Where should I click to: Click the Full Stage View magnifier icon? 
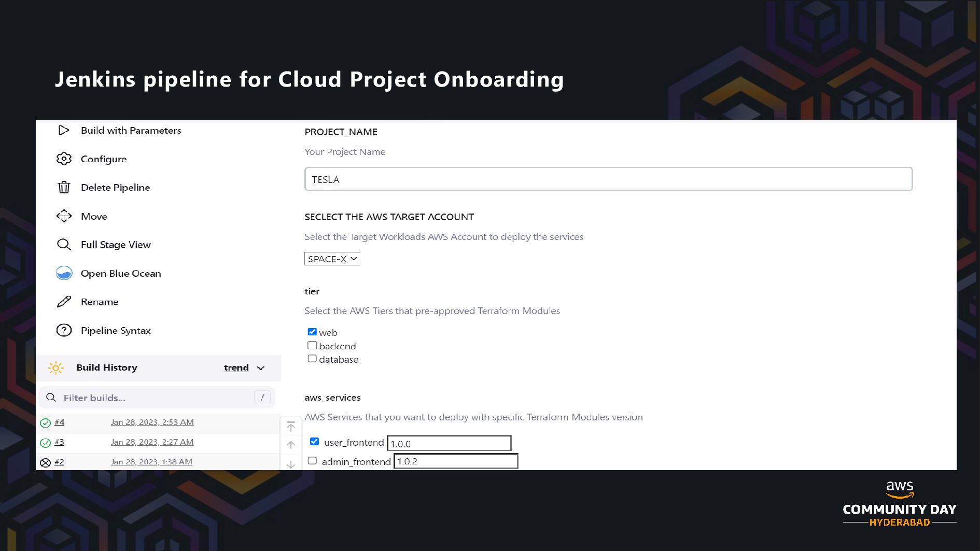64,244
